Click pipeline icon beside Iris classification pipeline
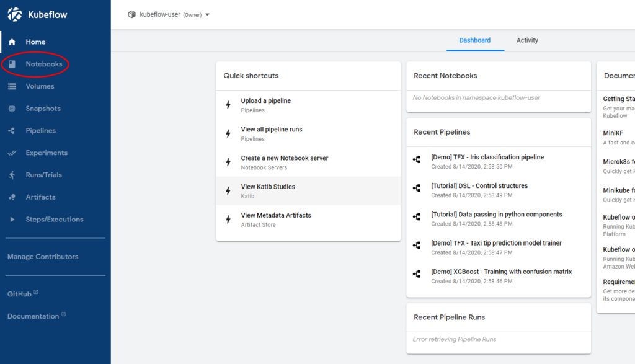635x364 pixels. pos(417,159)
